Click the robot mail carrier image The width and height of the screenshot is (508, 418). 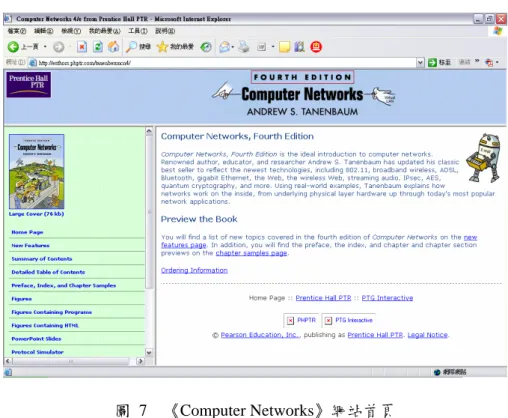tap(484, 158)
